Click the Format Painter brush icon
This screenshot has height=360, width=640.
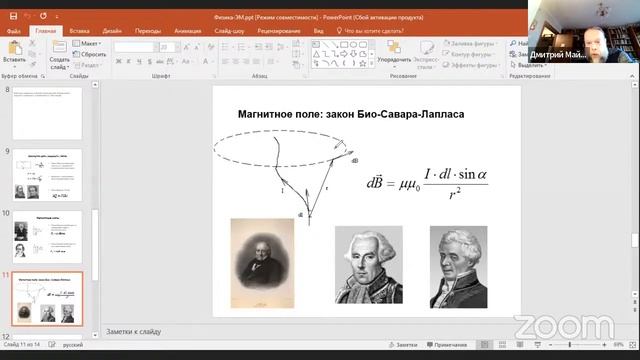click(32, 64)
